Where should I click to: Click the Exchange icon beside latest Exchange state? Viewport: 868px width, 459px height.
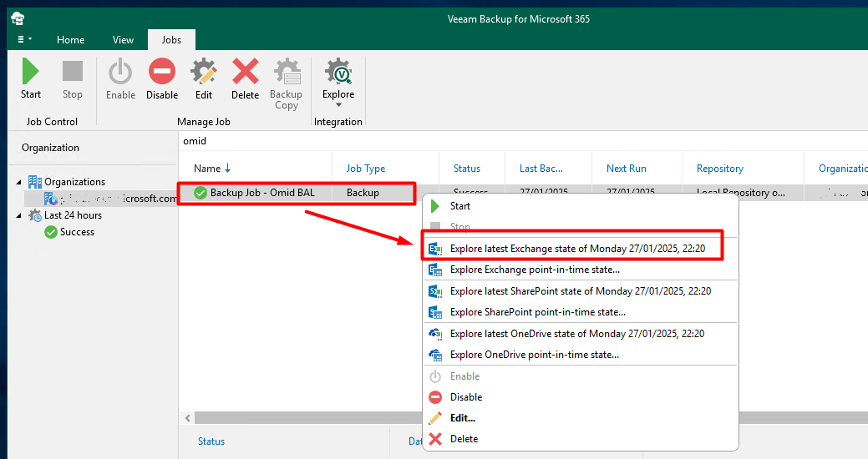tap(435, 249)
